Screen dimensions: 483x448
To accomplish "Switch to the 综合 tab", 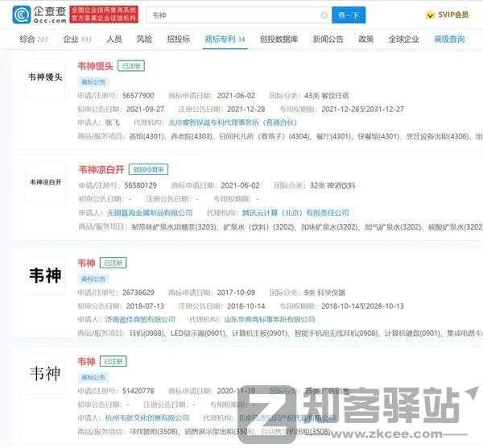I will [x=34, y=39].
